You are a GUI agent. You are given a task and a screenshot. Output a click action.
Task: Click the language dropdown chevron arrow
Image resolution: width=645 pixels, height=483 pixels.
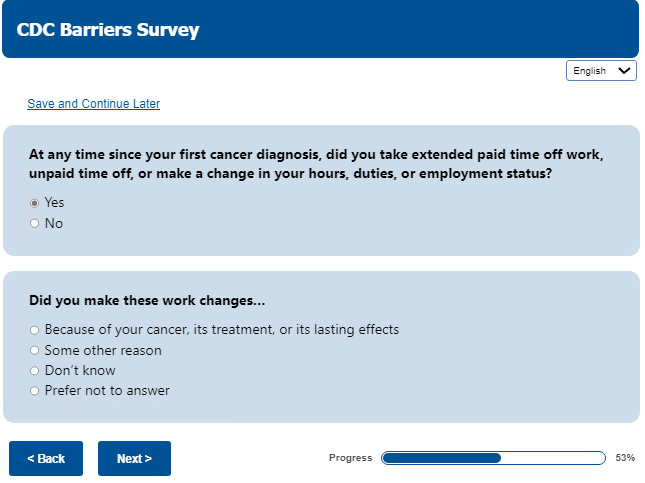tap(625, 71)
